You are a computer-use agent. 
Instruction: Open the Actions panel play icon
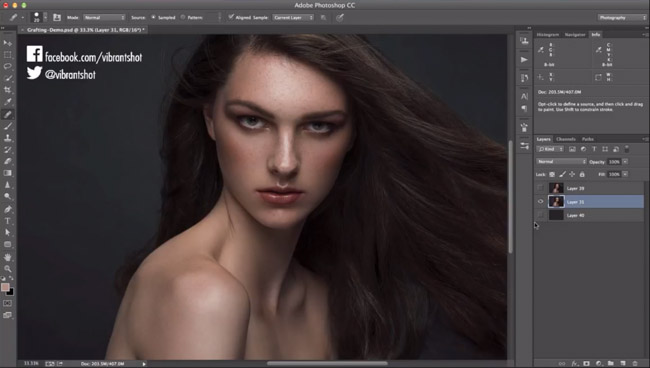(524, 60)
